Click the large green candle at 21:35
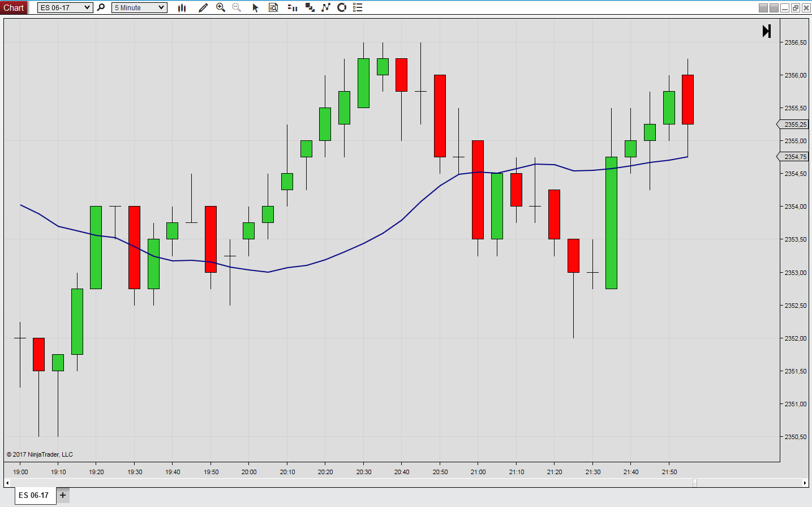The width and height of the screenshot is (812, 507). 611,223
